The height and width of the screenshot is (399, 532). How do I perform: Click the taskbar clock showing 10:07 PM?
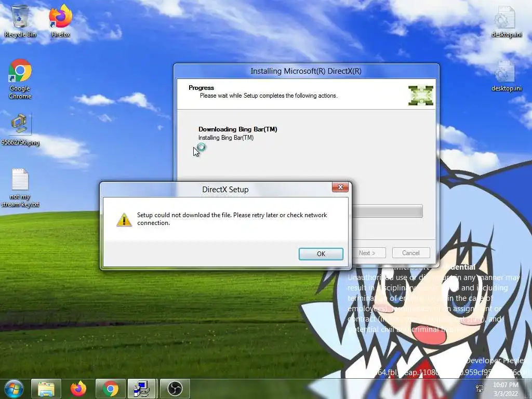(506, 389)
